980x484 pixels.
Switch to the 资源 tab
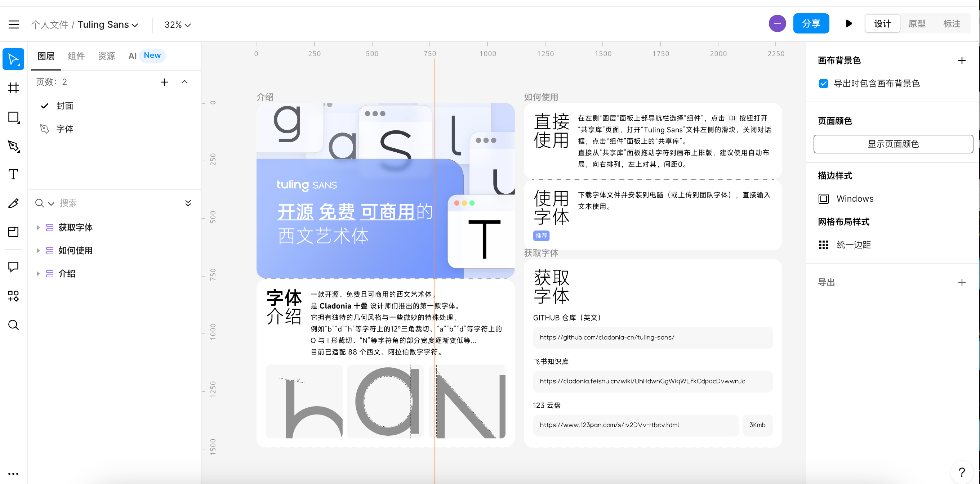coord(107,56)
